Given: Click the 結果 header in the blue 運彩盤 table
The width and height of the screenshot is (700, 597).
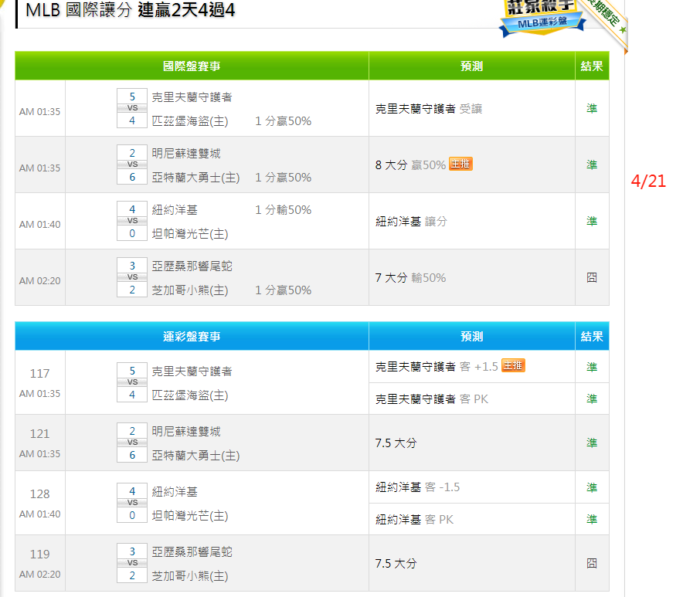Looking at the screenshot, I should pos(592,337).
